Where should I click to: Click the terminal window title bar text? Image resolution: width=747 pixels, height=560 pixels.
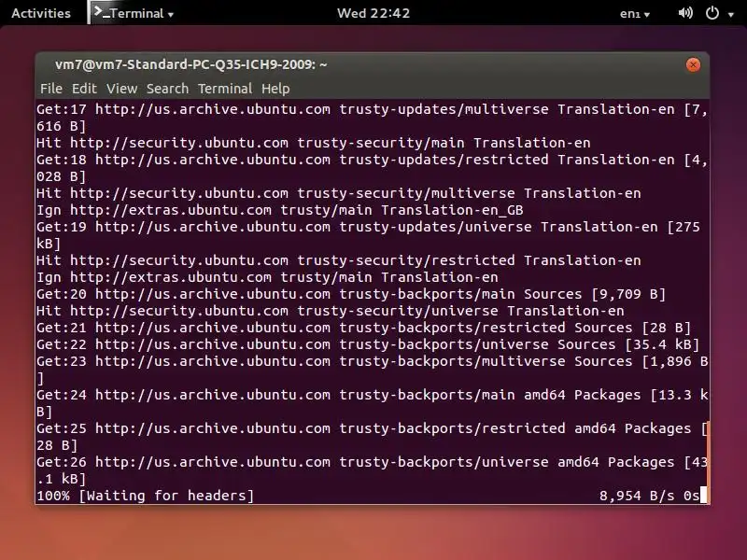click(x=191, y=64)
